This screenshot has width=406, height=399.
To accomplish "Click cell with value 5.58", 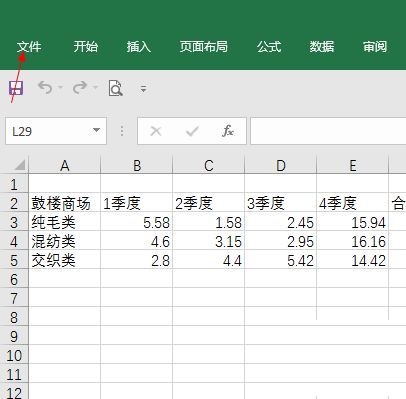I will pos(137,222).
